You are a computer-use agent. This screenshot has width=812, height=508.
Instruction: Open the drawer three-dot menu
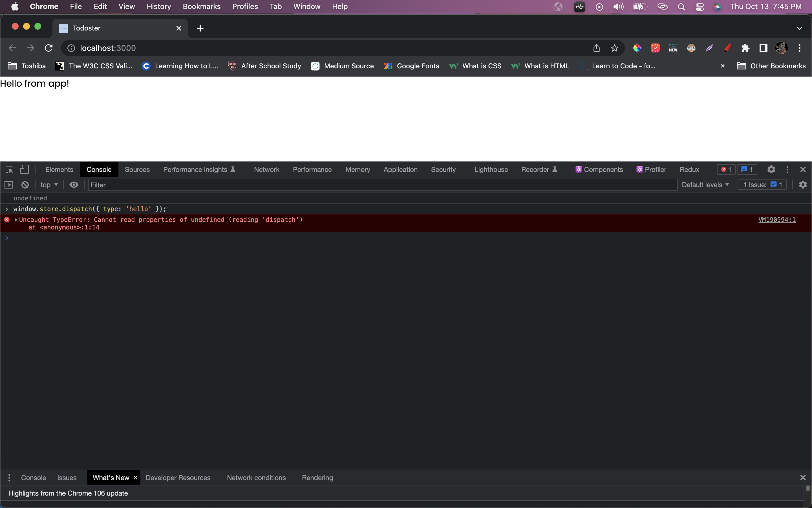tap(9, 478)
